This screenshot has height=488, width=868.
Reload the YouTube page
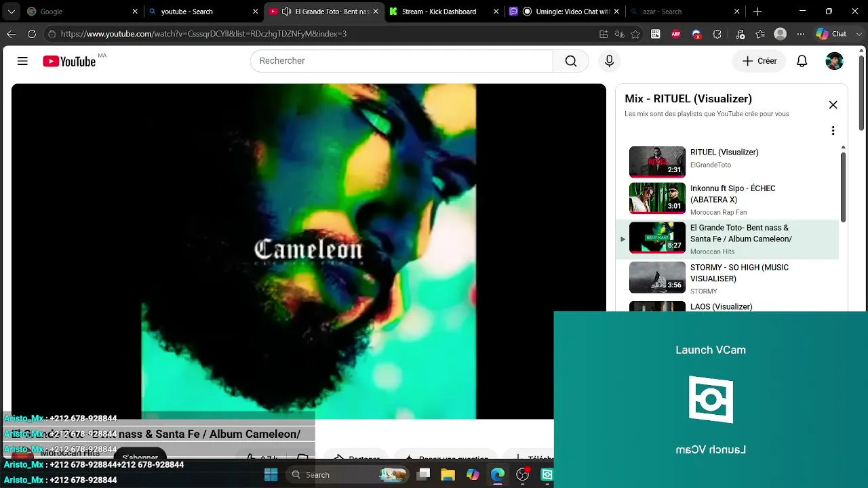[x=32, y=34]
